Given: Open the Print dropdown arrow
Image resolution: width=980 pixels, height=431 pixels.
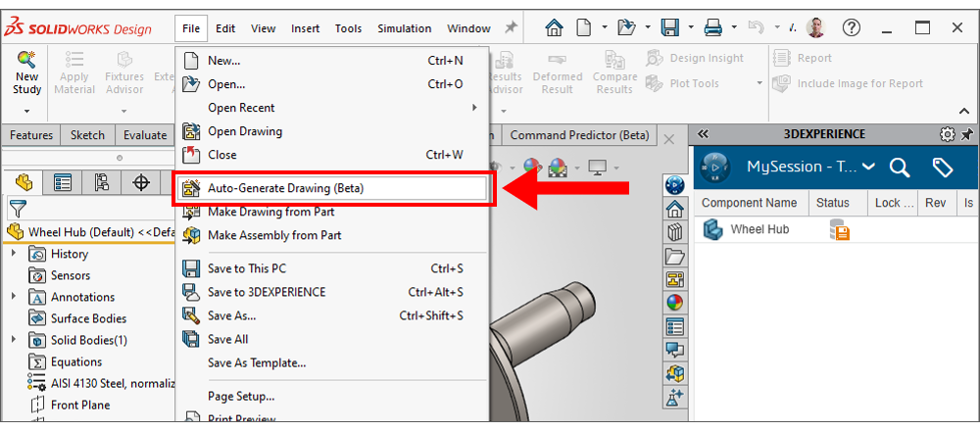Looking at the screenshot, I should pyautogui.click(x=734, y=27).
